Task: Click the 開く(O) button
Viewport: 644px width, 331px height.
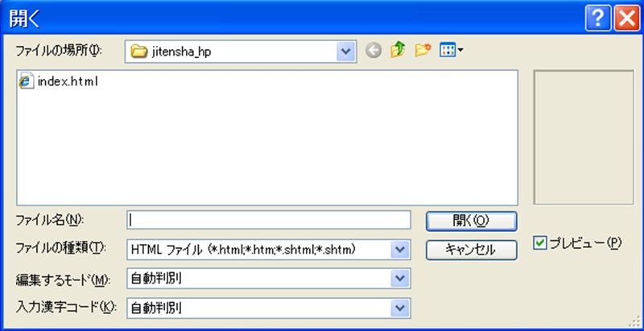Action: [x=471, y=221]
